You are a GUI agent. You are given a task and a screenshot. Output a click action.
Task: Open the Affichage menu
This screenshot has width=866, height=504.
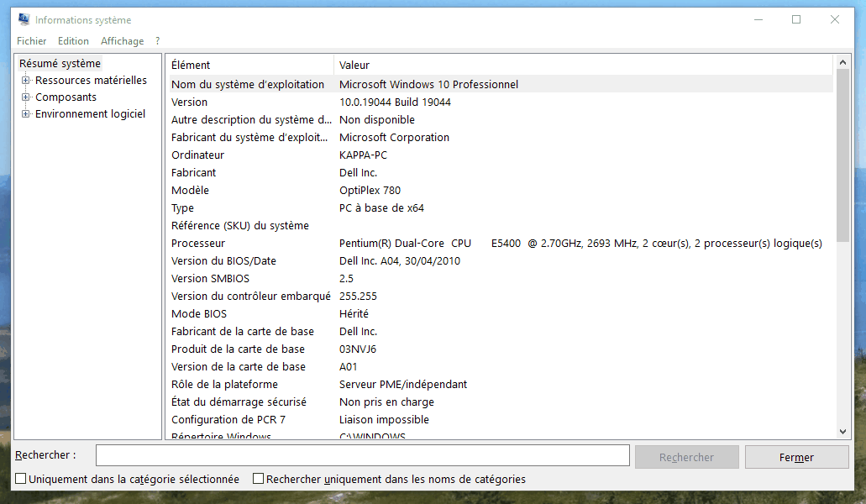coord(122,41)
